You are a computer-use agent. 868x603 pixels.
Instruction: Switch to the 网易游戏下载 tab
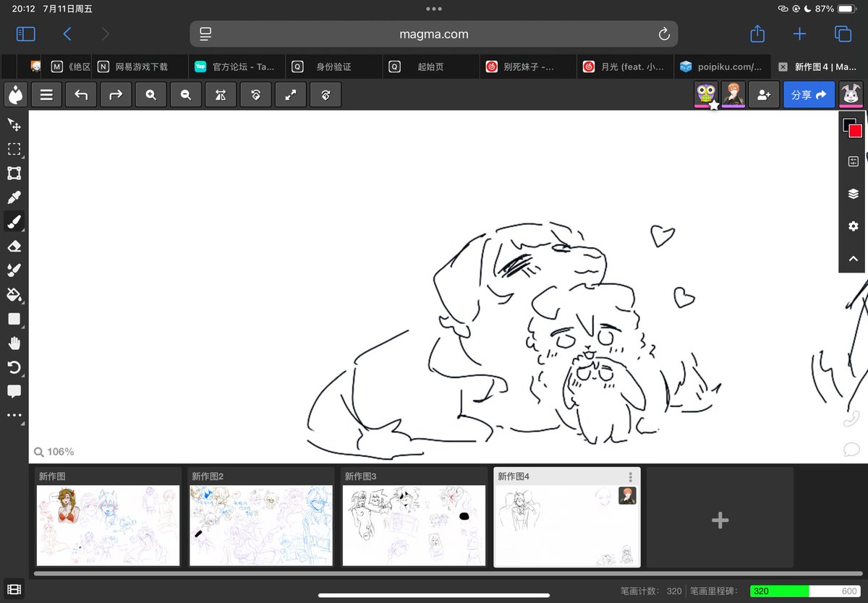[140, 67]
